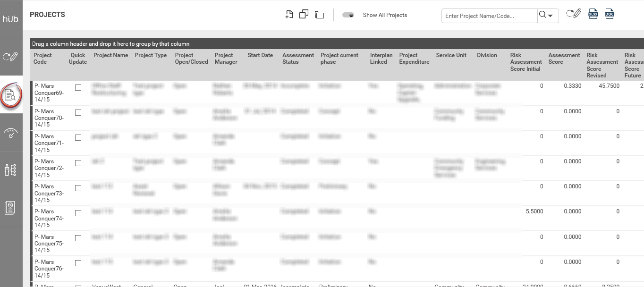Click the Assessment Score column header
Screen dimensions: 644x287
[564, 59]
